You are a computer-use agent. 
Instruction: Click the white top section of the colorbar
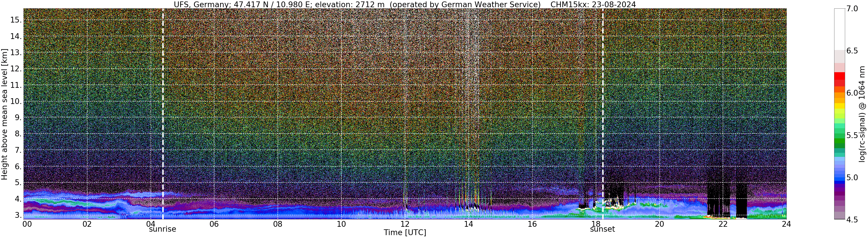(x=839, y=29)
